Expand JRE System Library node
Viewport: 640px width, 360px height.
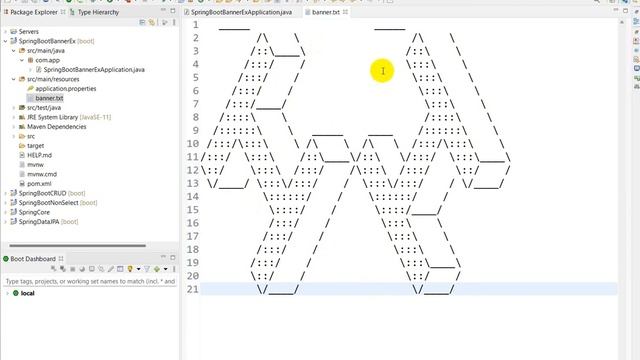coord(13,117)
